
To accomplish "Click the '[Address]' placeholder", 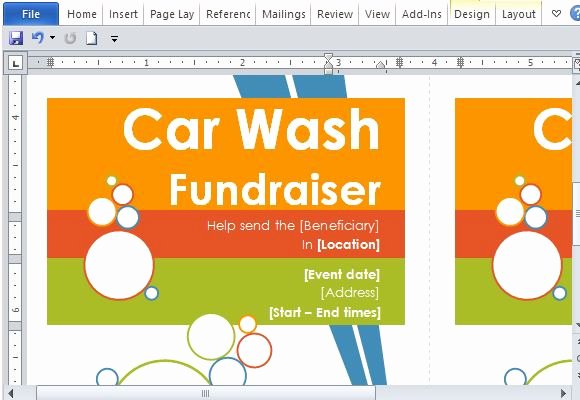I will coord(350,293).
